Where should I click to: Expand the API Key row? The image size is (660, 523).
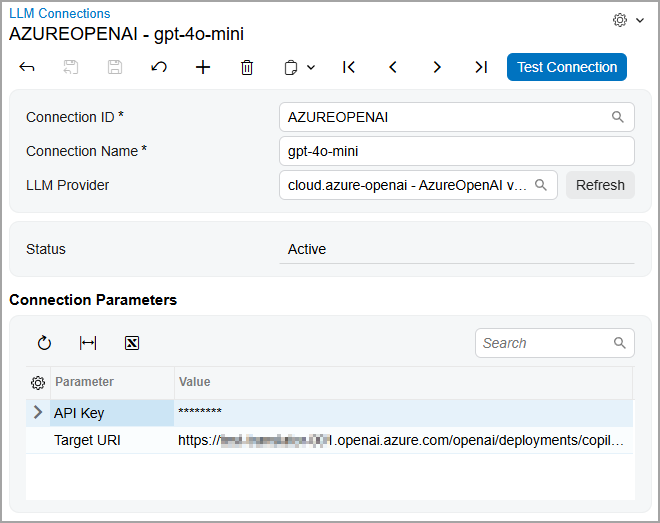point(38,412)
